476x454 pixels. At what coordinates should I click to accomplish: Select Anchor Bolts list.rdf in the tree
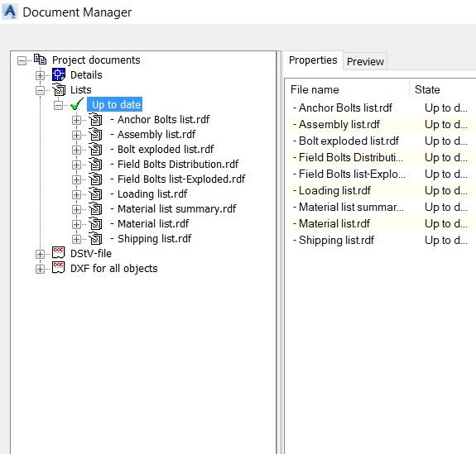click(x=160, y=119)
